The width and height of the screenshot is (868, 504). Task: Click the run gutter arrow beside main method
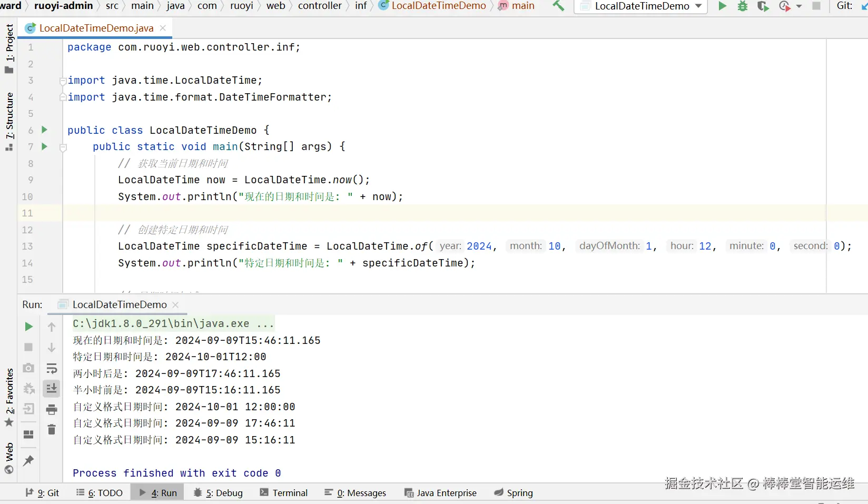point(45,146)
